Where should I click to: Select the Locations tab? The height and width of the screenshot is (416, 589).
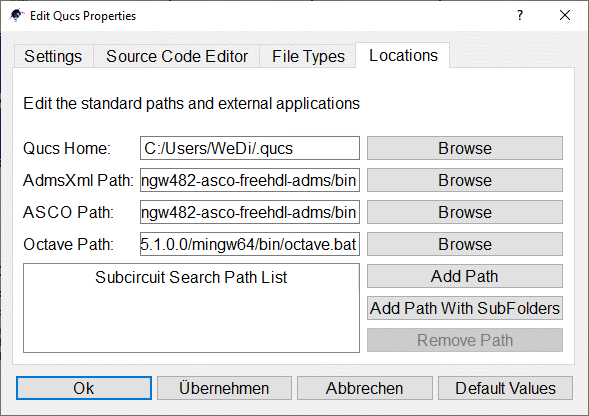403,55
